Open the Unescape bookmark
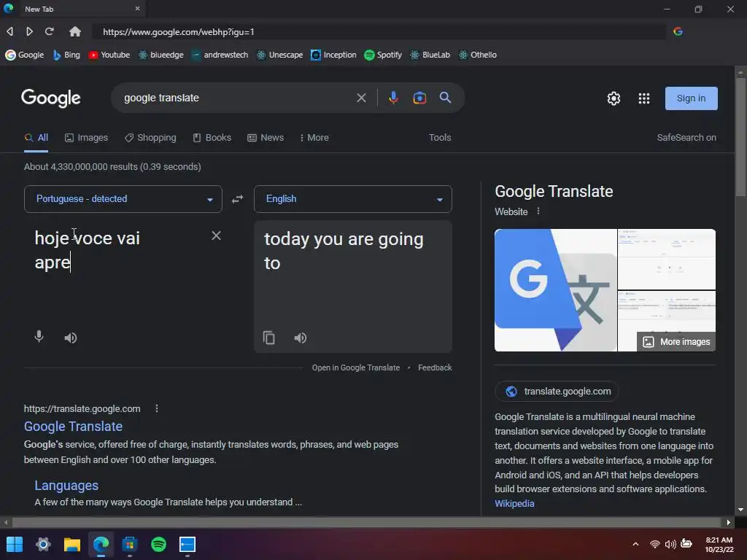This screenshot has height=560, width=747. tap(279, 55)
